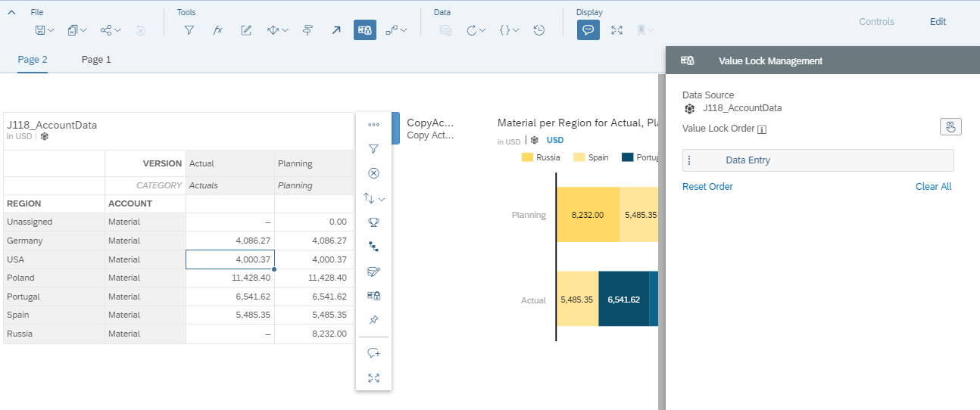This screenshot has width=980, height=410.
Task: Click the add comment icon in table menu
Action: click(x=373, y=353)
